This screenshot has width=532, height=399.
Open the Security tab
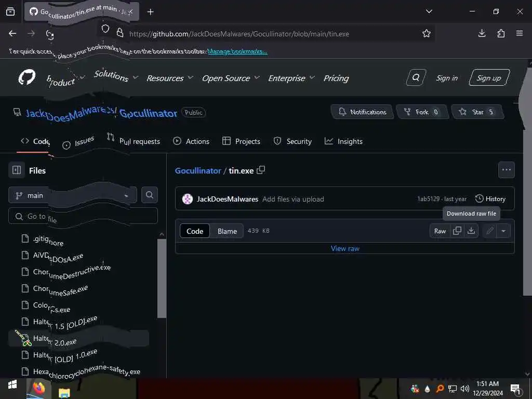(292, 141)
